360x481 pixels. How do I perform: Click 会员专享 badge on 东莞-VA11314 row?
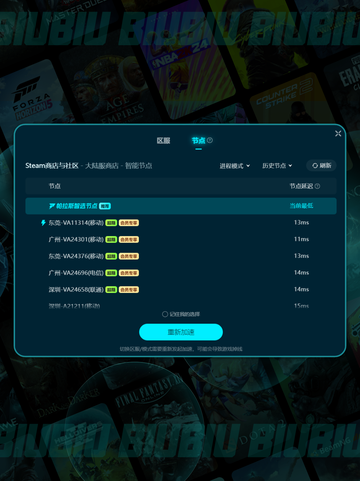pyautogui.click(x=129, y=223)
